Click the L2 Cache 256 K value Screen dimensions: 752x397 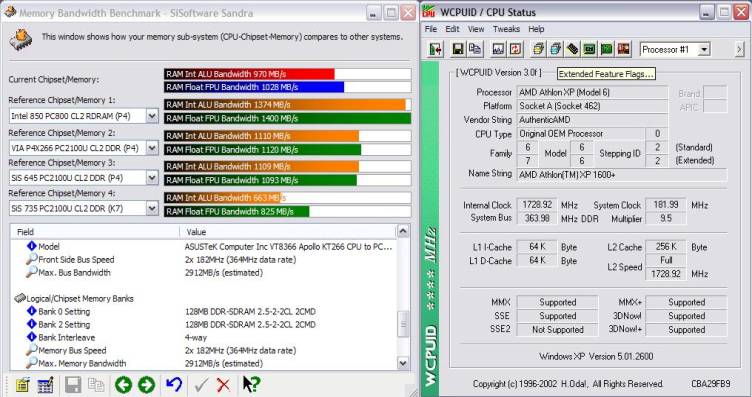tap(666, 246)
